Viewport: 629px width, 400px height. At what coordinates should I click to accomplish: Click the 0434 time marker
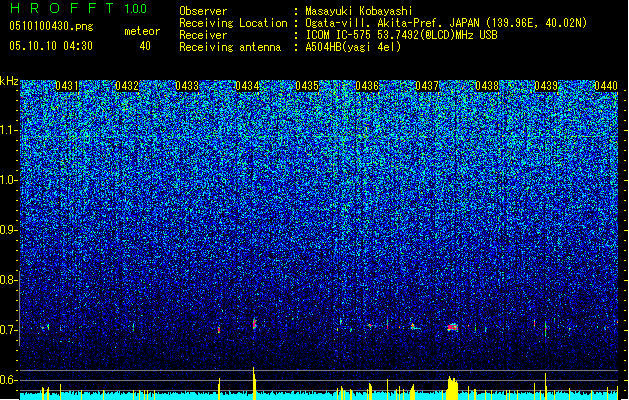pos(247,86)
